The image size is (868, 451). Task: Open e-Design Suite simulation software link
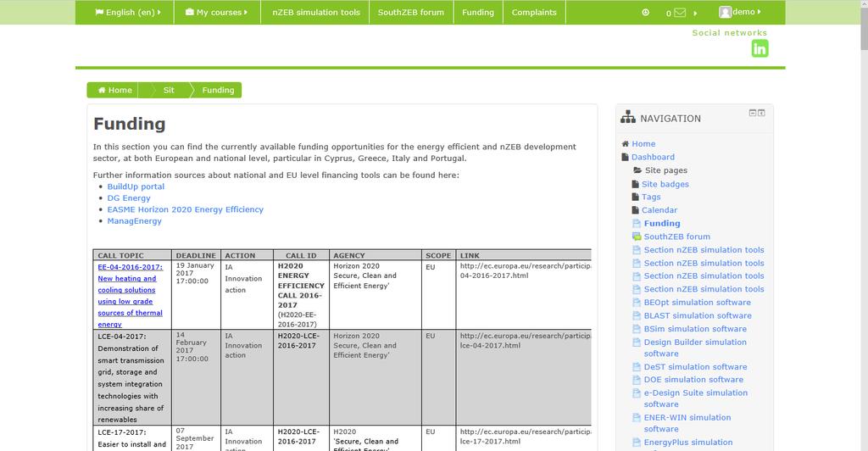[696, 398]
